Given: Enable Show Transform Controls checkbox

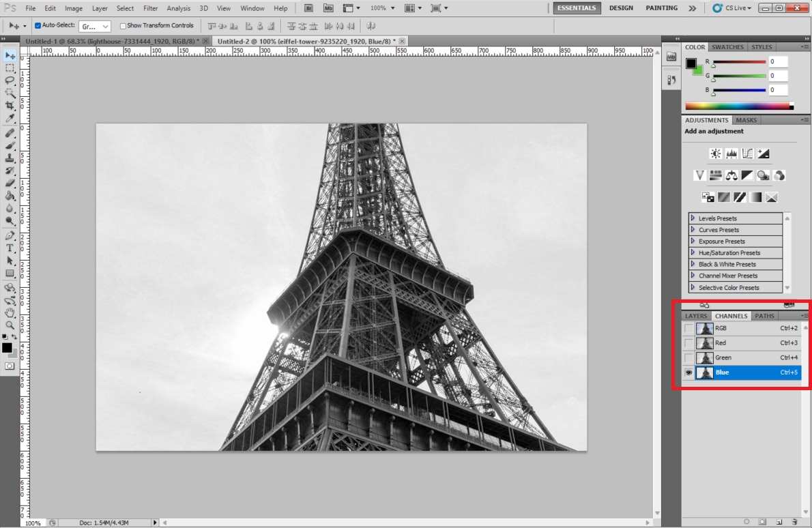Looking at the screenshot, I should point(123,26).
